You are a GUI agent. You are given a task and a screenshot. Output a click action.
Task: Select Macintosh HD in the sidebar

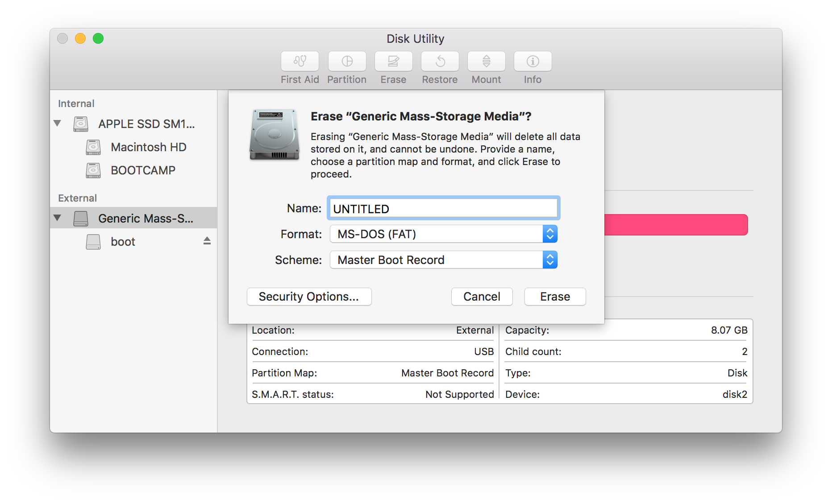coord(148,147)
